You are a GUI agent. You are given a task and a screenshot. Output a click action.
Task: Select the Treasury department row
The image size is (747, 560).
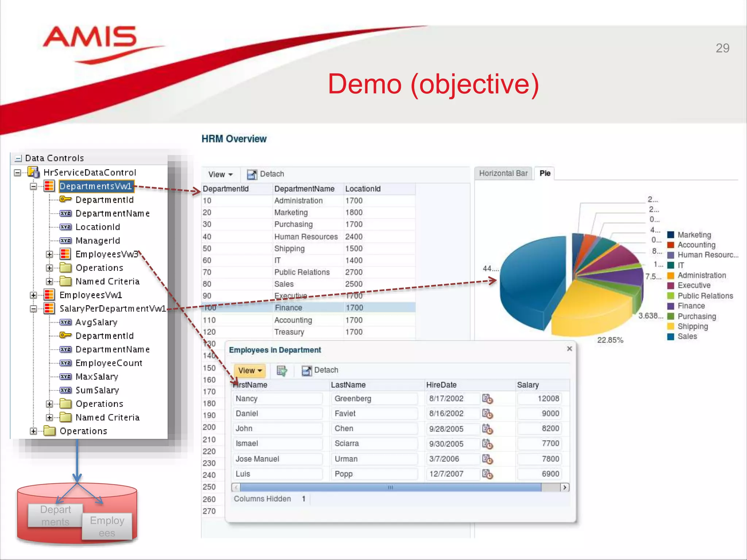point(308,332)
